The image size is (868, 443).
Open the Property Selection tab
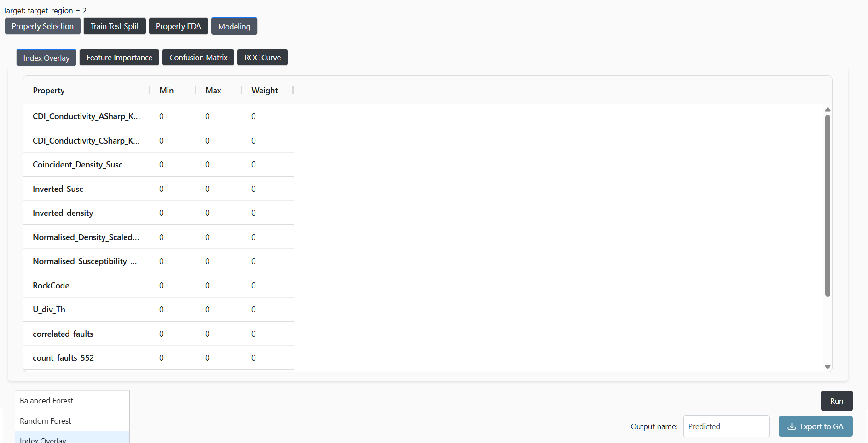click(43, 26)
